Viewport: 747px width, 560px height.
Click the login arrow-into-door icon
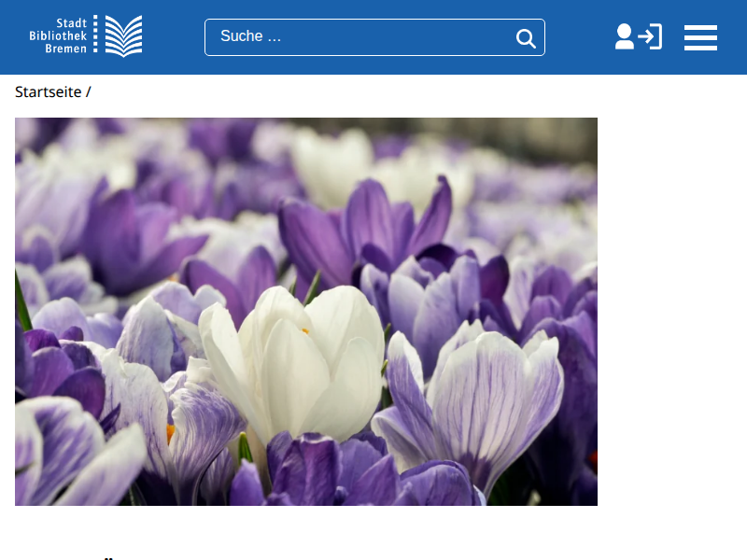(x=651, y=36)
